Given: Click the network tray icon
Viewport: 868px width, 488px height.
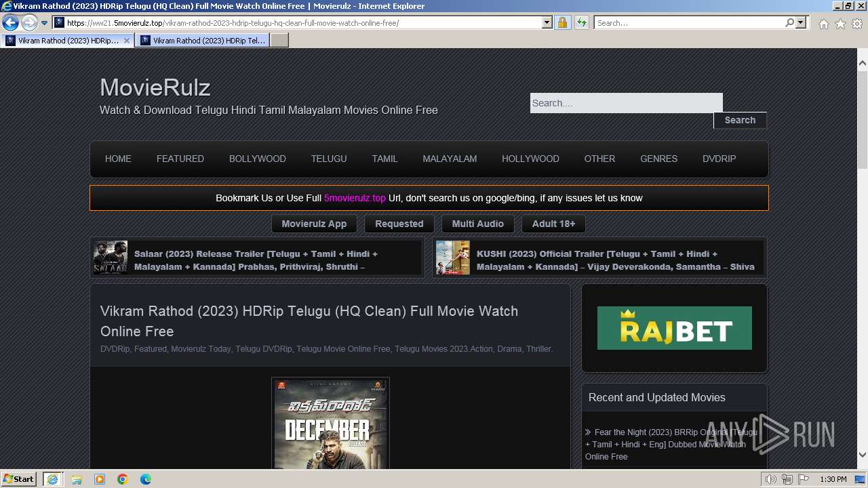Looking at the screenshot, I should point(787,479).
